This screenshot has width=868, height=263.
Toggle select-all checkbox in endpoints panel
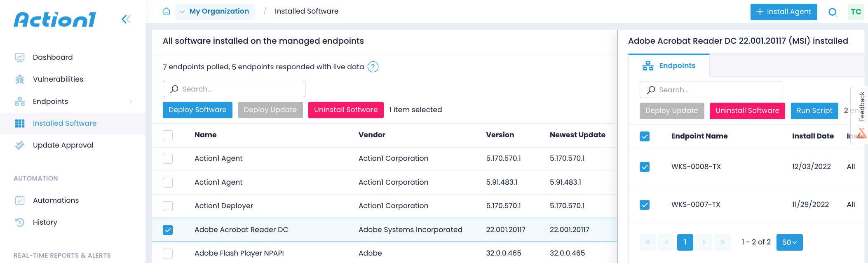(x=645, y=136)
